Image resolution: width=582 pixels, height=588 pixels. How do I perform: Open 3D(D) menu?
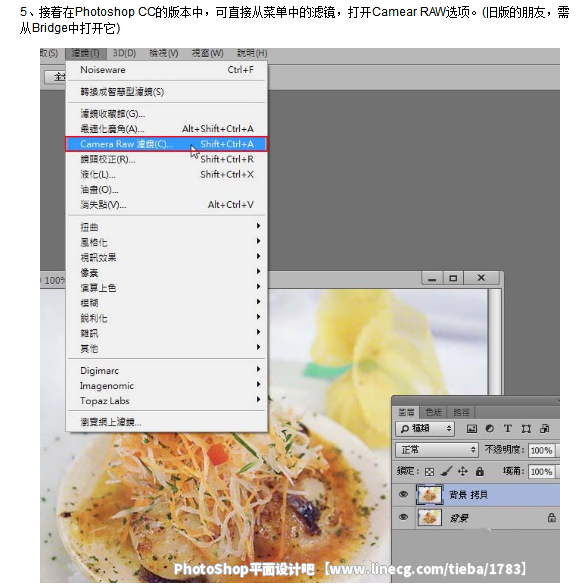(x=124, y=54)
